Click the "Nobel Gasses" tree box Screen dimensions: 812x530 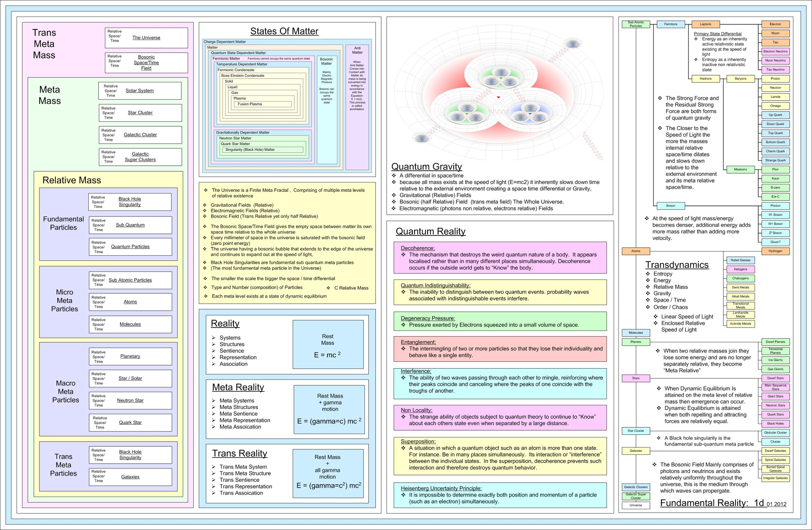pos(741,260)
